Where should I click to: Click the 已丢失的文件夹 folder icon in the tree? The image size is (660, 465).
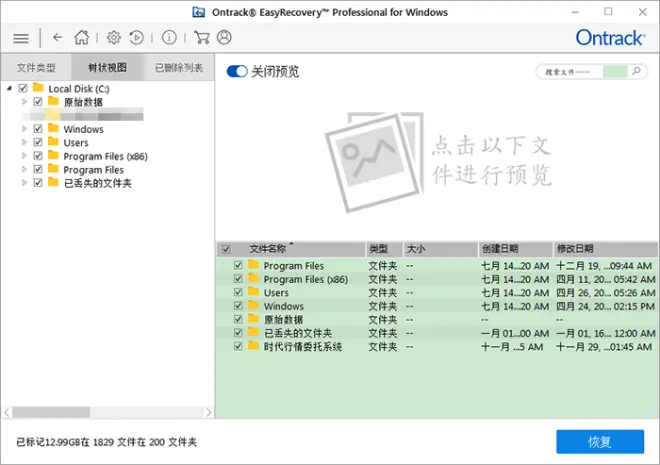[53, 182]
